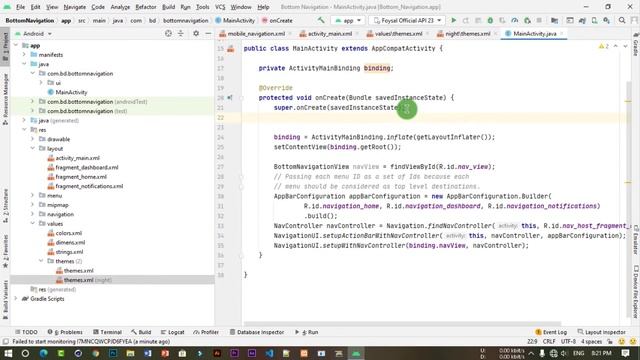Click the class gutter icon on line 15
Viewport: 640px width, 360px height.
click(x=231, y=49)
